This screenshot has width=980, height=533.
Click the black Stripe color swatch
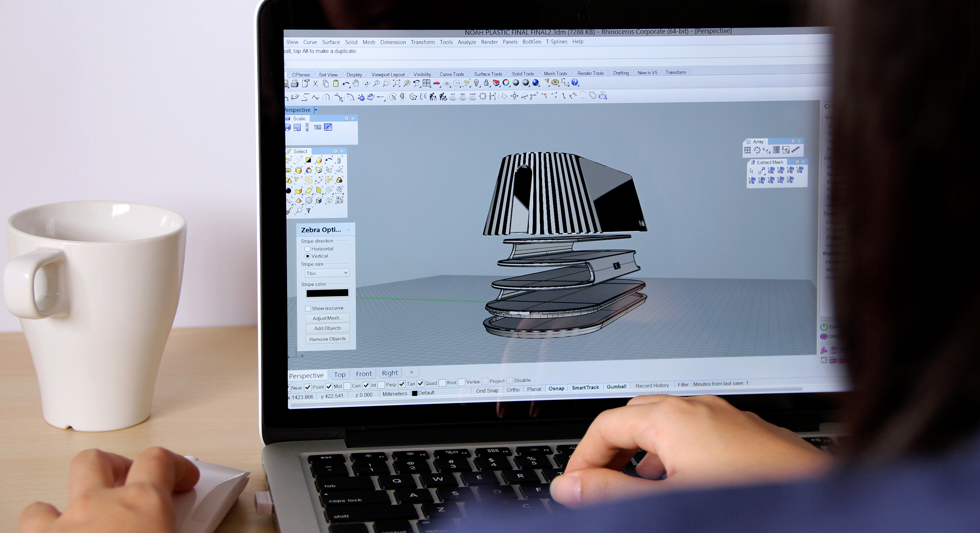(327, 293)
